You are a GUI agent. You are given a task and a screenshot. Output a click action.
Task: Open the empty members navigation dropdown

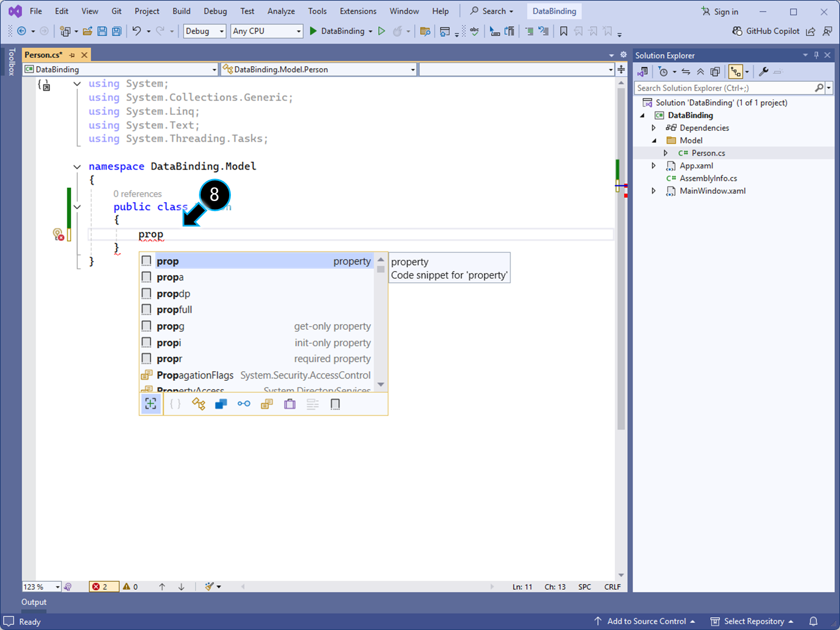pyautogui.click(x=516, y=69)
